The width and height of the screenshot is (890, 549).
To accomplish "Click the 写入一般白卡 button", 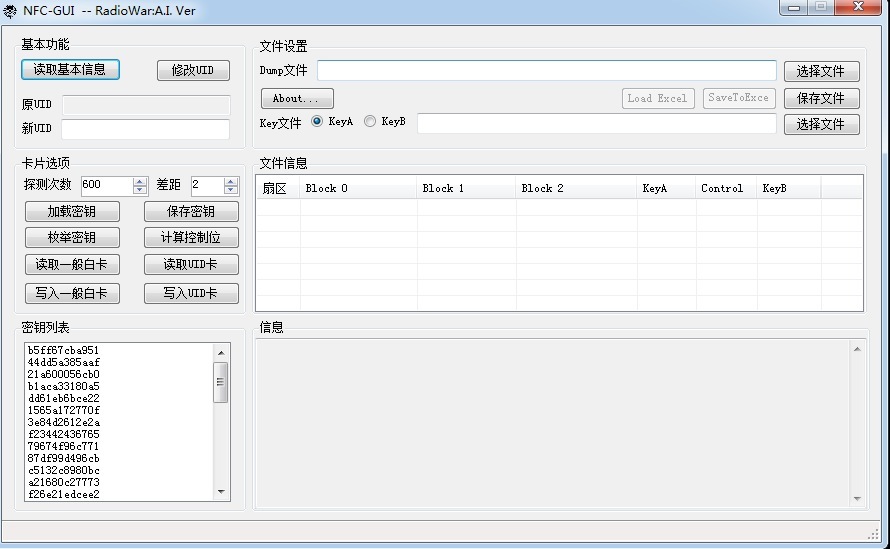I will tap(72, 294).
